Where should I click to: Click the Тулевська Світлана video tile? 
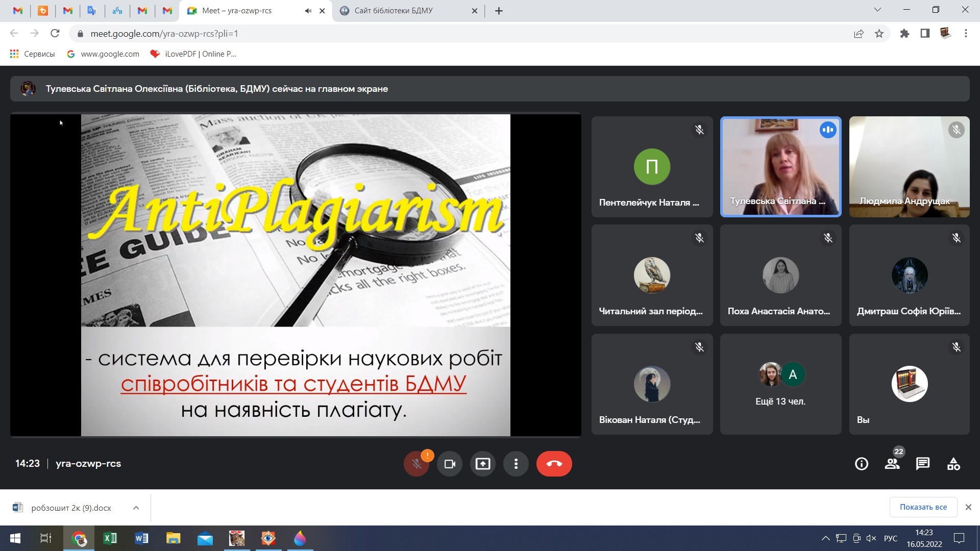pos(780,167)
